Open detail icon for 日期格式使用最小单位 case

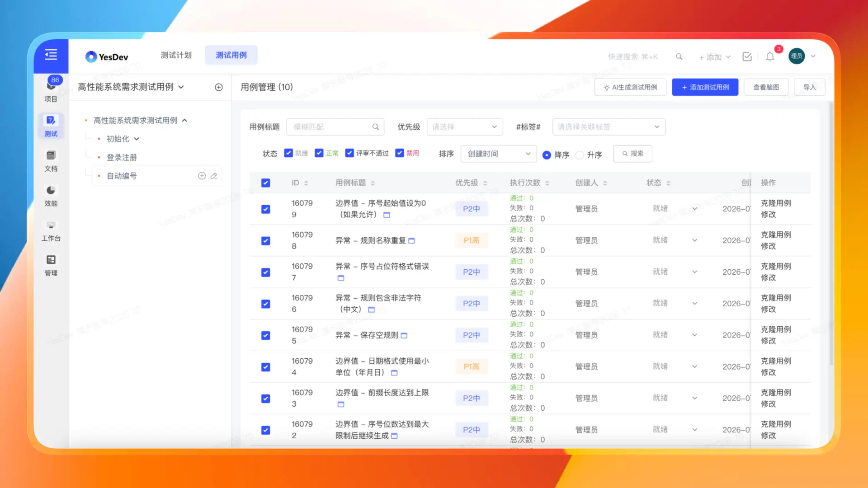[x=394, y=373]
